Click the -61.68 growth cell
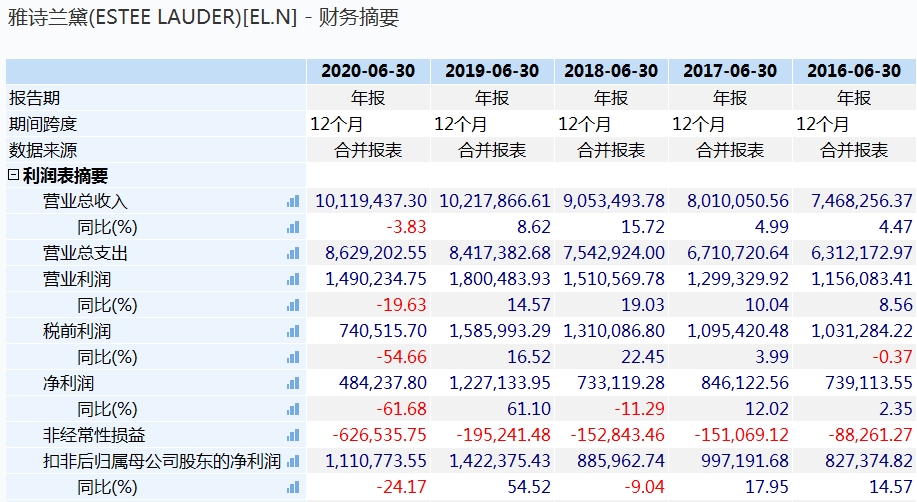This screenshot has height=502, width=917. (401, 409)
